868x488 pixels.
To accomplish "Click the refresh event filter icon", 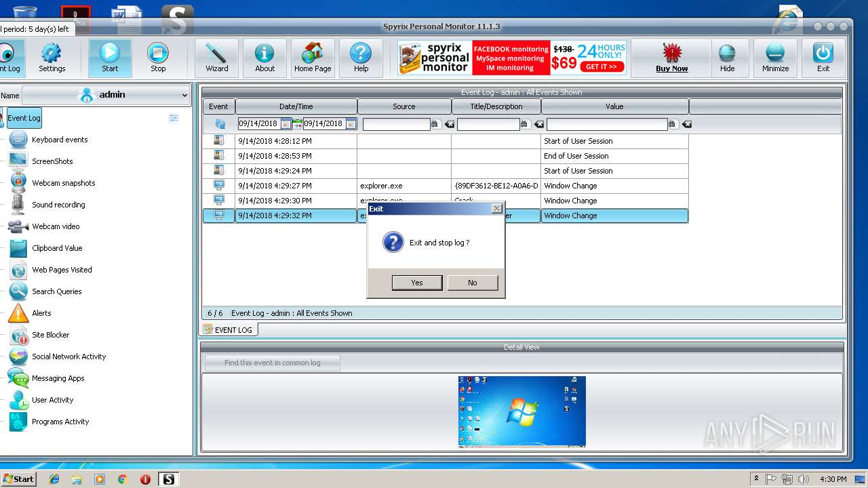I will [220, 124].
